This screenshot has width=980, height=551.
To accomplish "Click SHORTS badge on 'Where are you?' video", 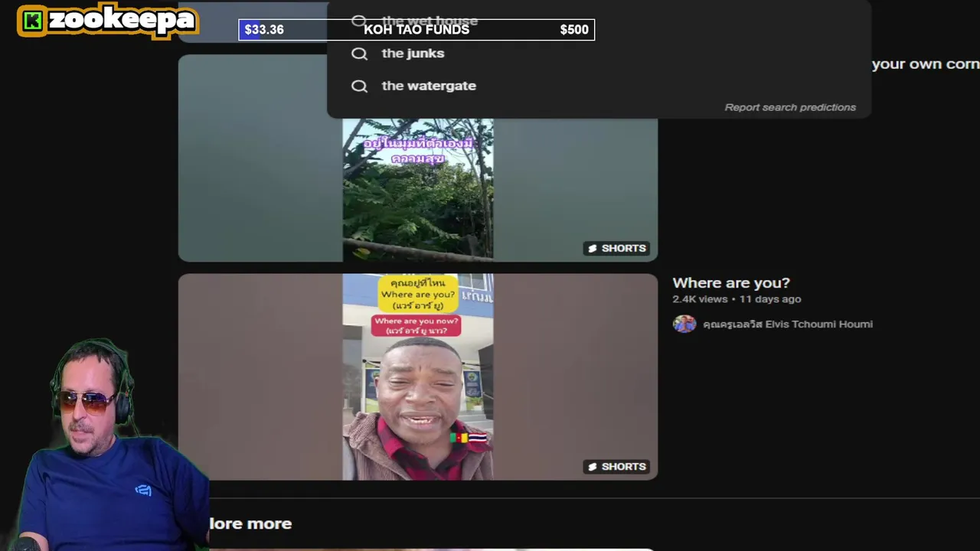I will click(x=616, y=467).
